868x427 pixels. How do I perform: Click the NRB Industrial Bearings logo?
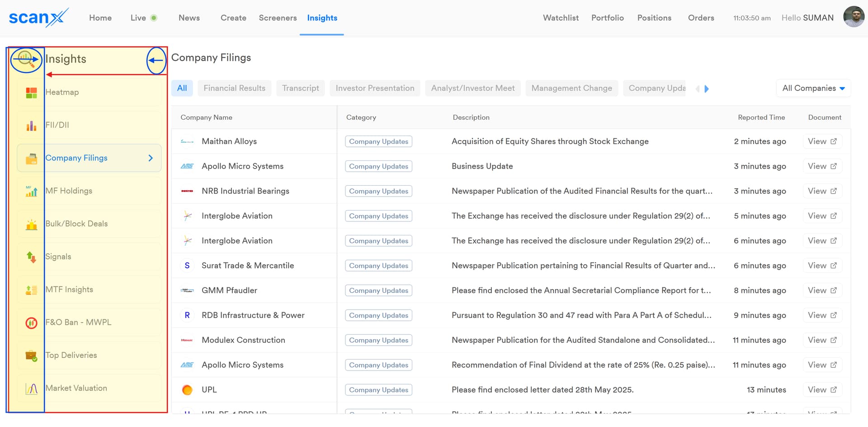[x=187, y=192]
